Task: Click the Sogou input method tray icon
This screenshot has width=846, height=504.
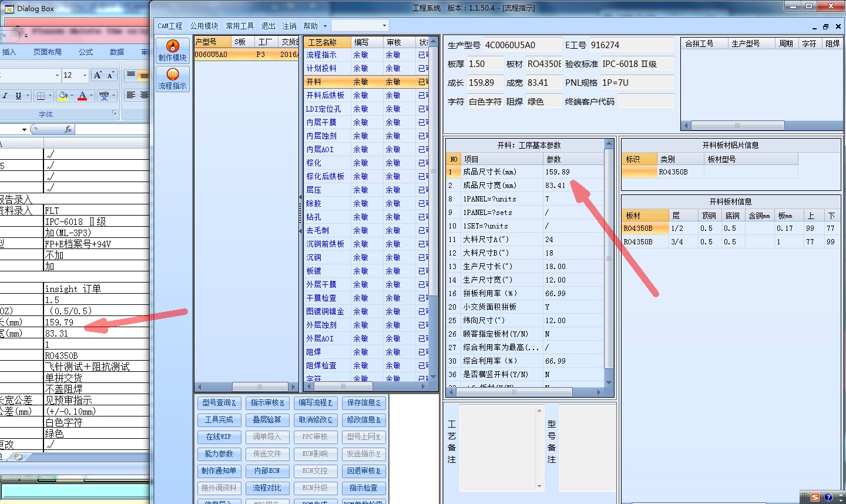Action: 815,498
